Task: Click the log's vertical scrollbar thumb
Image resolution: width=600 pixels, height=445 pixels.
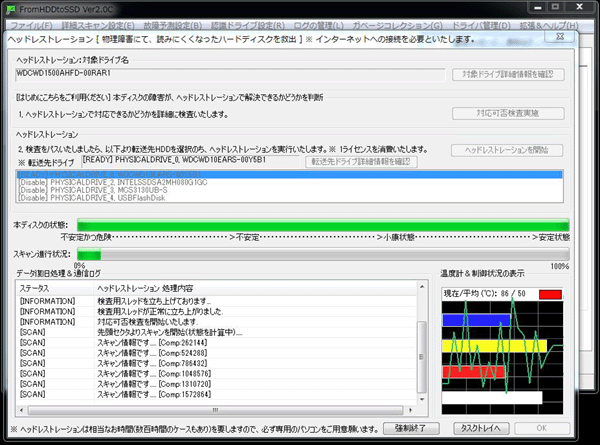Action: 422,357
